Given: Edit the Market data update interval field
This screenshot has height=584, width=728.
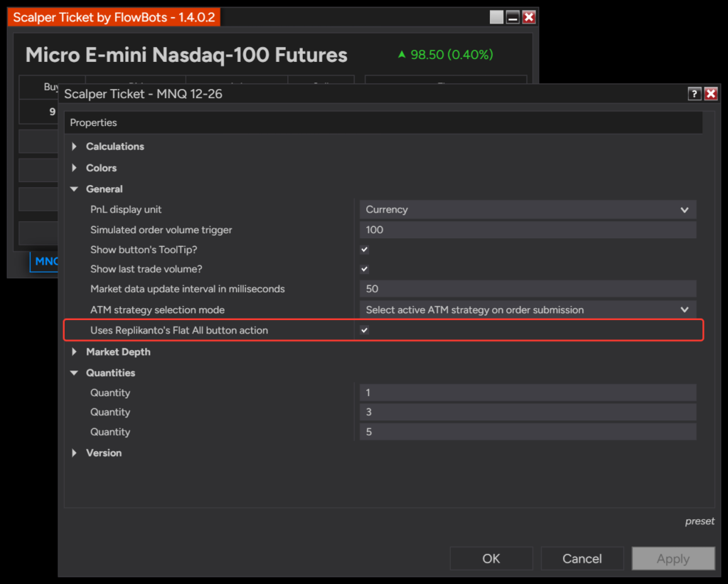Looking at the screenshot, I should click(528, 289).
